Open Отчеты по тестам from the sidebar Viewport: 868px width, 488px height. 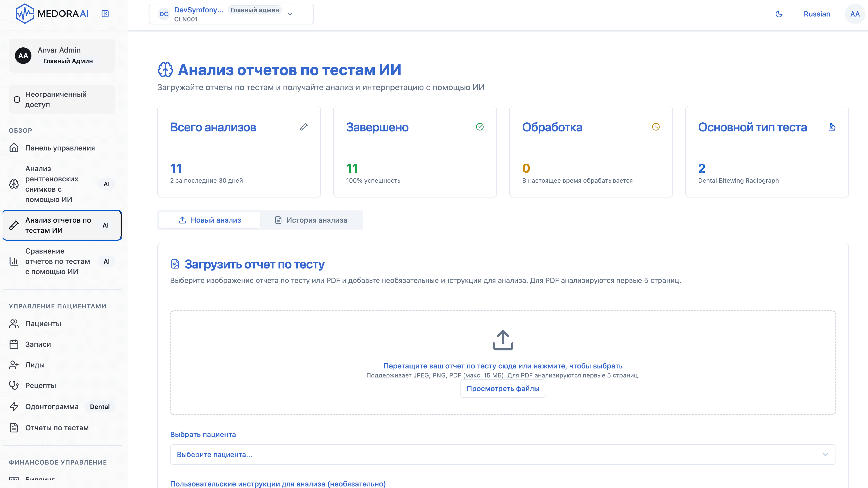click(62, 428)
